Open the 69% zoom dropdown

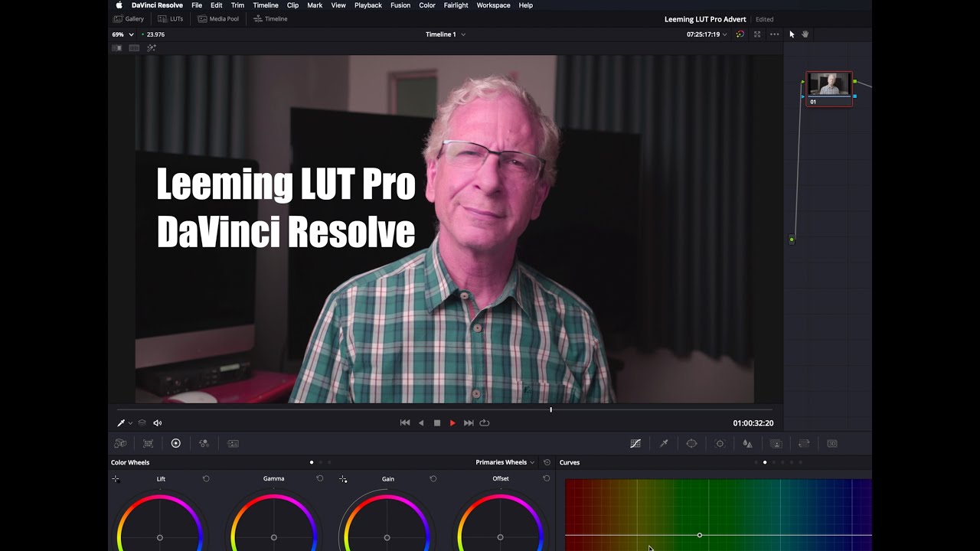[x=123, y=34]
